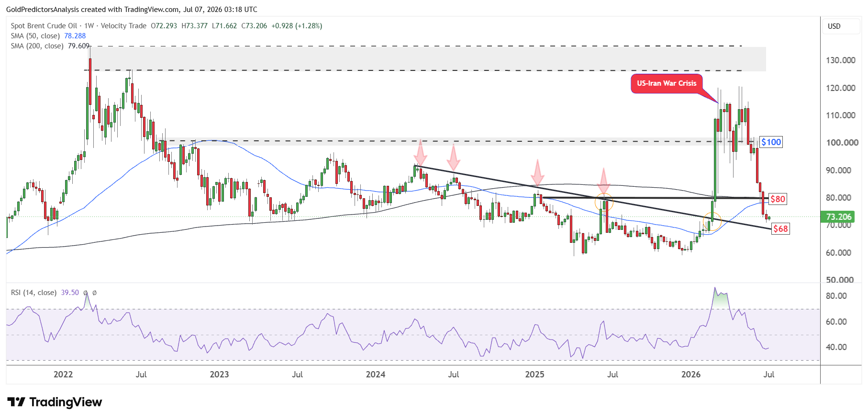Screen dimensions: 868x420
Task: Click the 2025 label on the time axis
Action: click(534, 375)
